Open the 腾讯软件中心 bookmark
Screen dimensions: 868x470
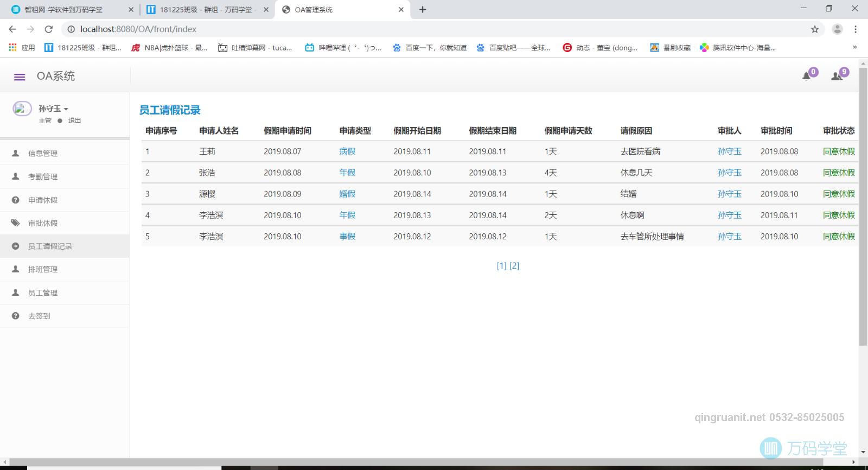pyautogui.click(x=738, y=48)
